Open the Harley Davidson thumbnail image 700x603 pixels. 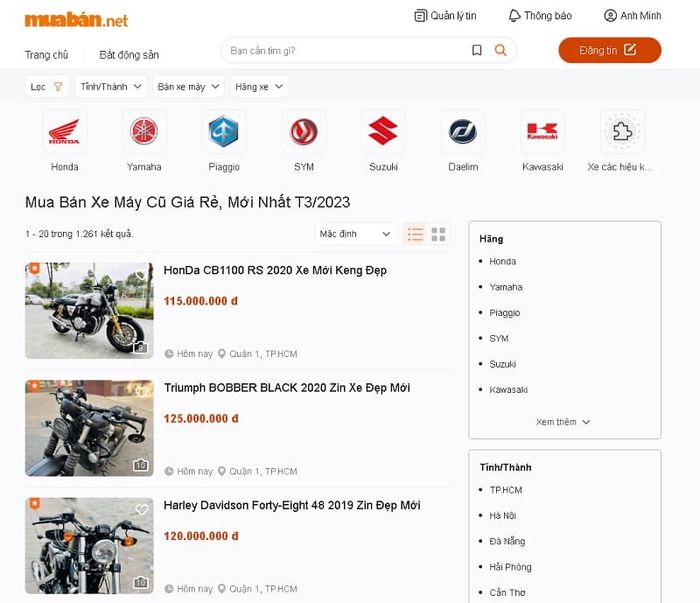(89, 545)
